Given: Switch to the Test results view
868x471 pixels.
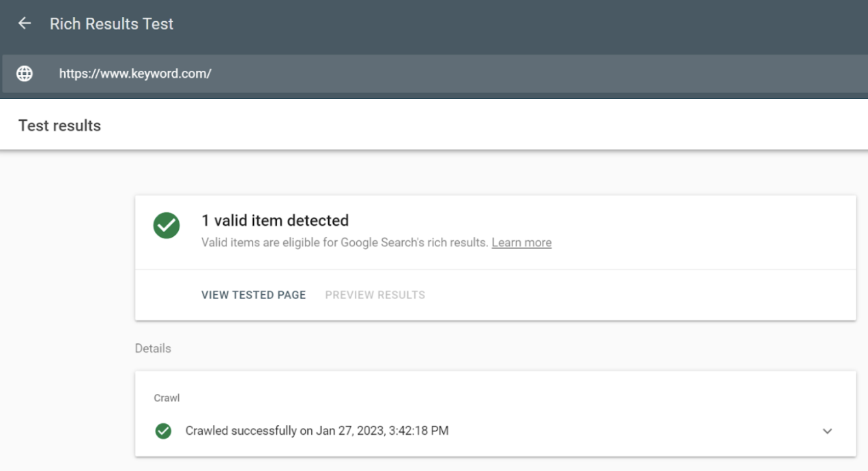Looking at the screenshot, I should [58, 126].
